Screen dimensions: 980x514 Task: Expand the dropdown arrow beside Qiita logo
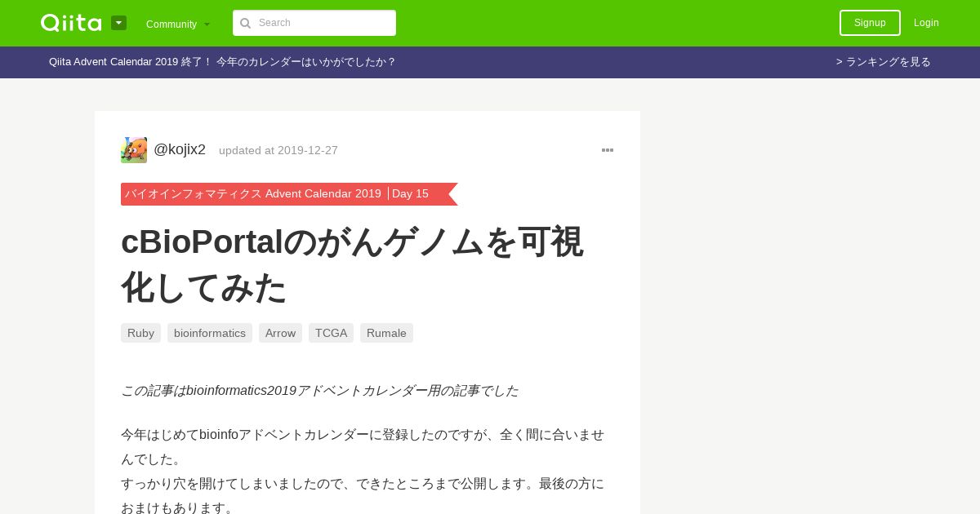(x=118, y=23)
